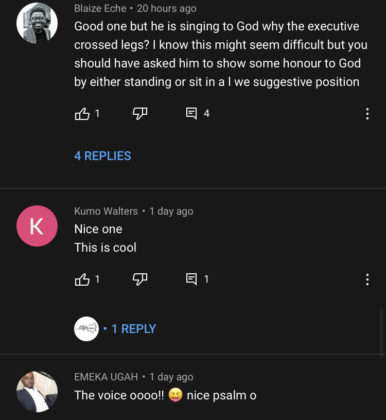
Task: Click the comments scrollbar on the right edge
Action: click(382, 332)
